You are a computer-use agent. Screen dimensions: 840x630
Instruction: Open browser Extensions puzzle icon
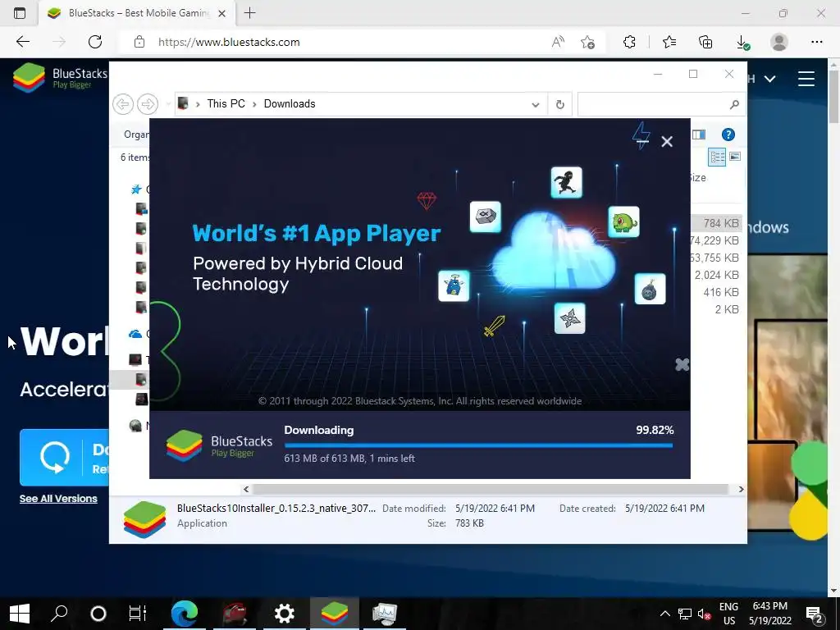[629, 42]
